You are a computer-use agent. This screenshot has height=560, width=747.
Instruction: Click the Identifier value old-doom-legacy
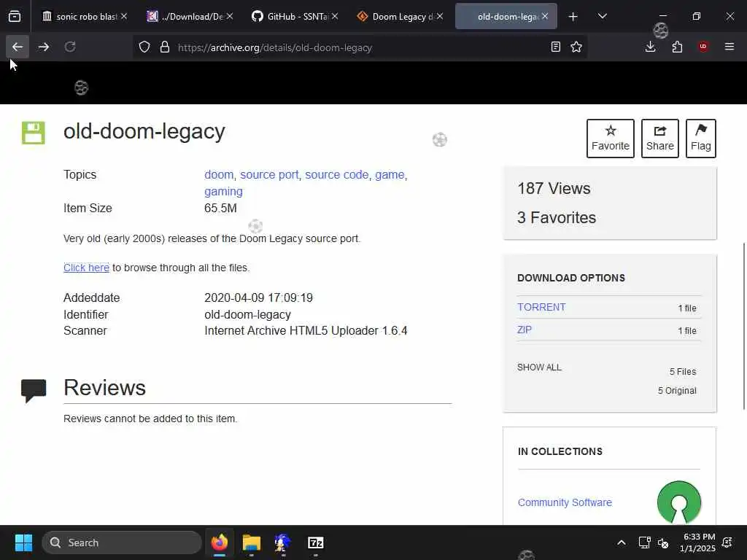click(248, 315)
